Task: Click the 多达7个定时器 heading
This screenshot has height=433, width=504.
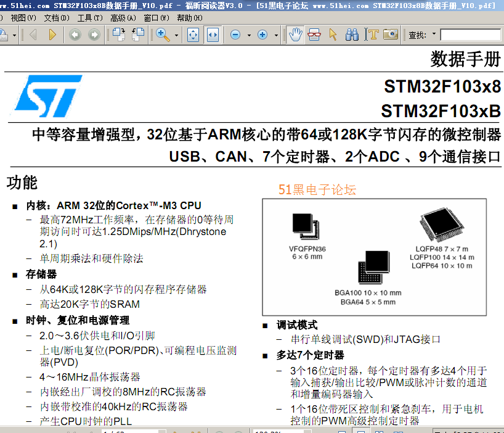Action: (x=310, y=355)
